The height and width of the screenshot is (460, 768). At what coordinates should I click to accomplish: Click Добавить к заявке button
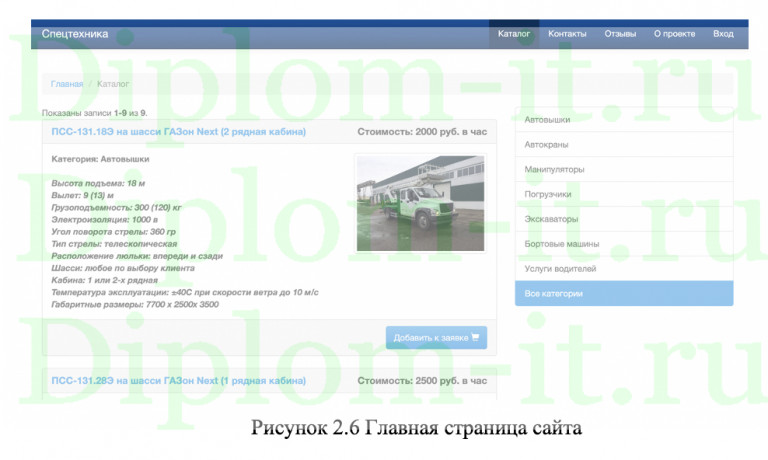(436, 338)
